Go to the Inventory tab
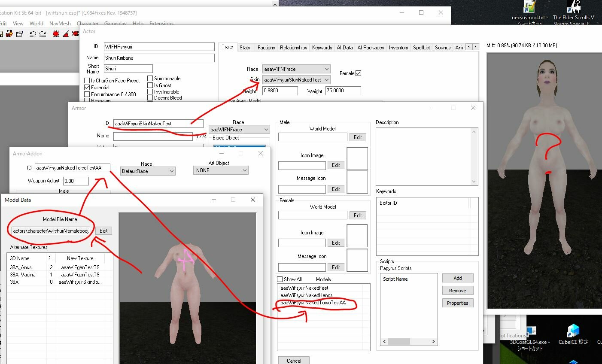Viewport: 602px width, 364px height. [x=398, y=48]
